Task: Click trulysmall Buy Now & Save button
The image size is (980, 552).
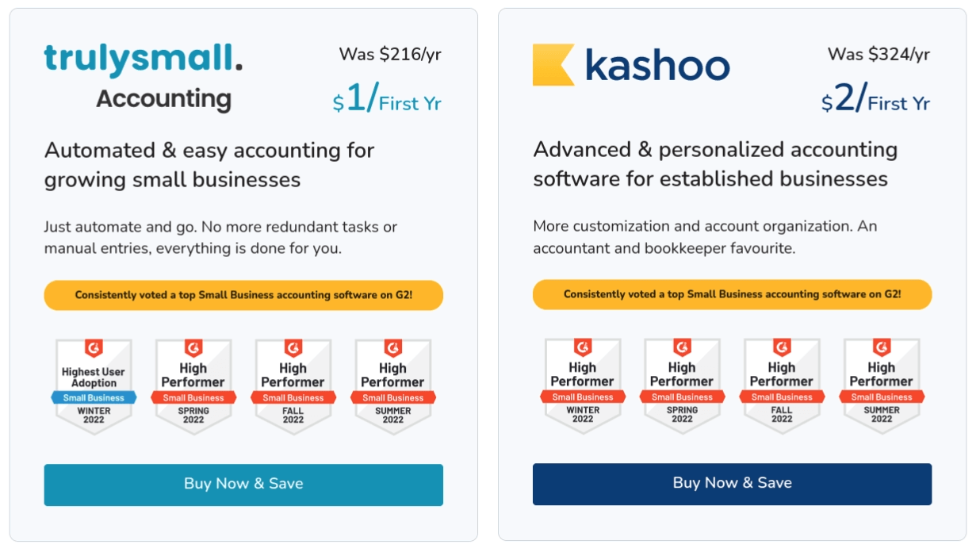Action: [243, 485]
